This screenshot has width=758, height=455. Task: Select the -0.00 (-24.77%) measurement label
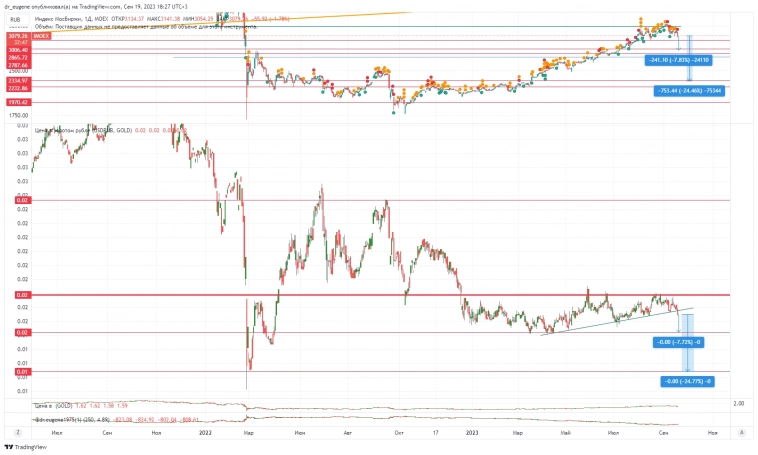[x=686, y=381]
